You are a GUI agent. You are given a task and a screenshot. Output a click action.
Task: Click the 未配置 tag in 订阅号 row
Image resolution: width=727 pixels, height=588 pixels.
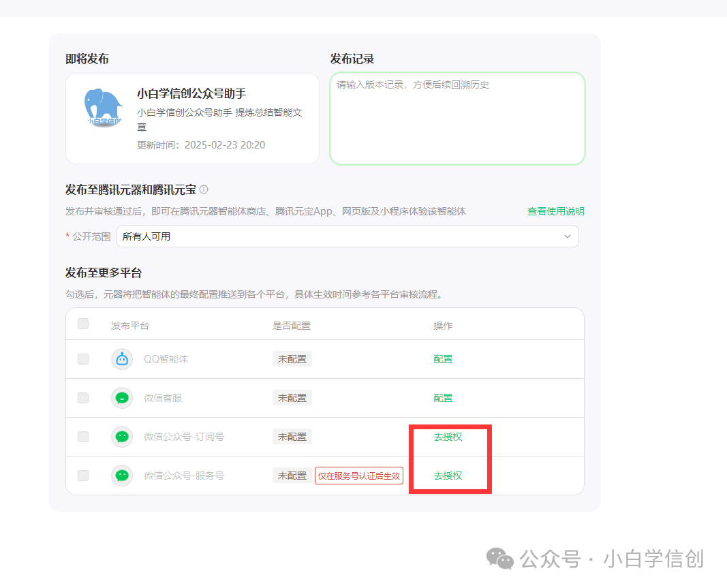[292, 437]
